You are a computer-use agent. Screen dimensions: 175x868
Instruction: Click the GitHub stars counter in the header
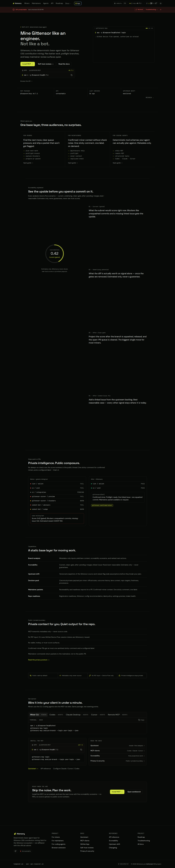(x=152, y=3)
